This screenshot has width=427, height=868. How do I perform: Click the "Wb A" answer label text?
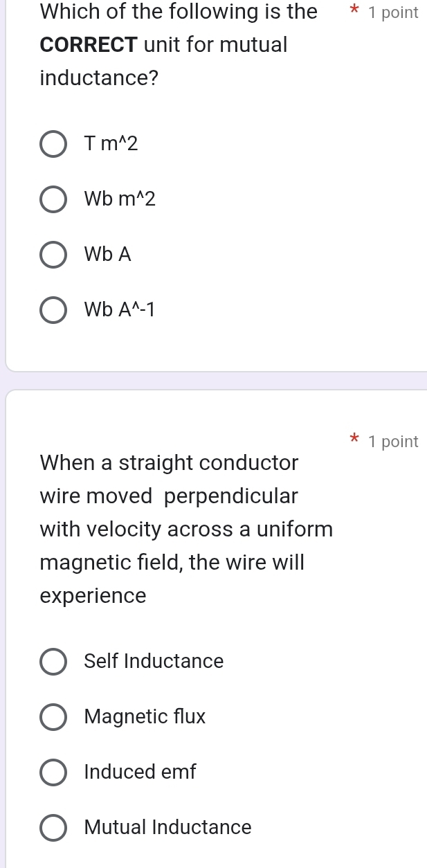click(x=107, y=255)
